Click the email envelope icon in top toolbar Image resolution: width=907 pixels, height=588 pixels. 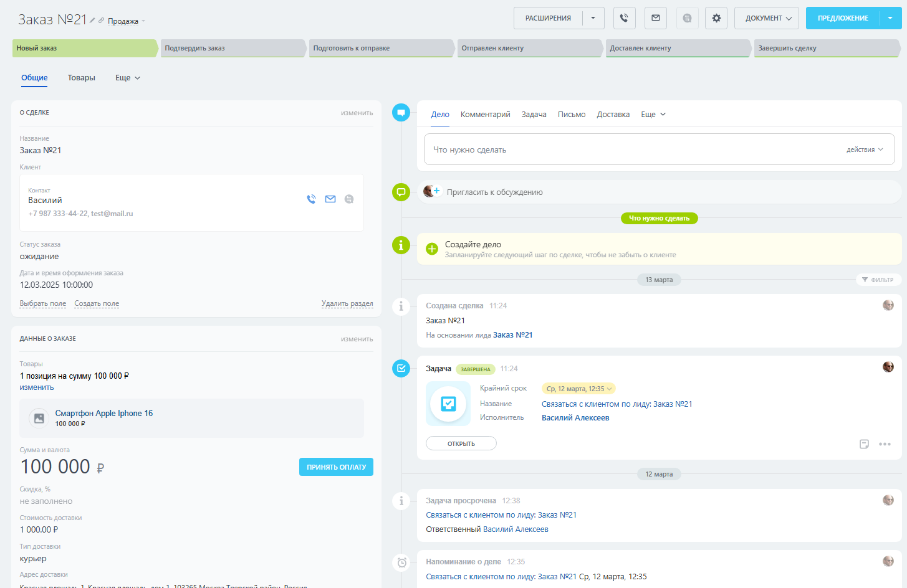tap(656, 18)
